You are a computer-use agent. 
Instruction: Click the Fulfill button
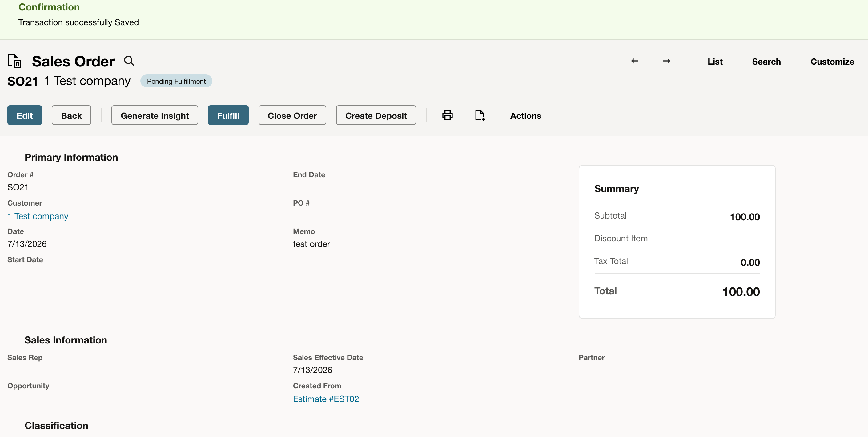click(228, 115)
